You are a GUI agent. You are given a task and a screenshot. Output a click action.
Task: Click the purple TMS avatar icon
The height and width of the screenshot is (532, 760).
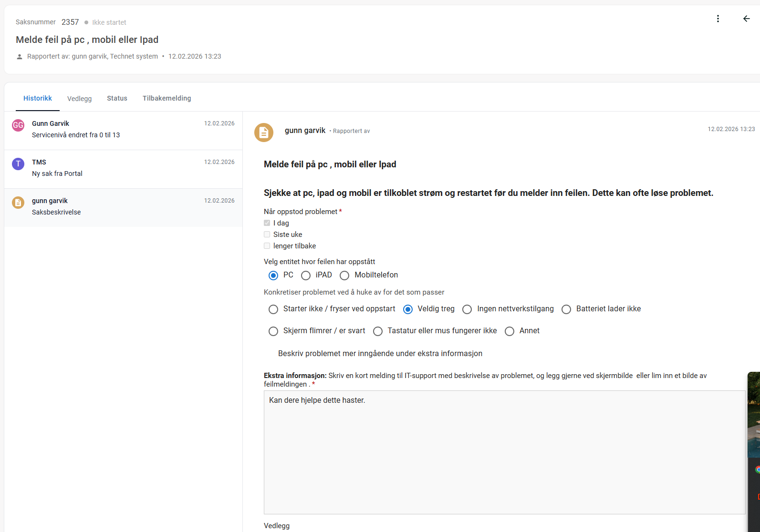tap(18, 164)
